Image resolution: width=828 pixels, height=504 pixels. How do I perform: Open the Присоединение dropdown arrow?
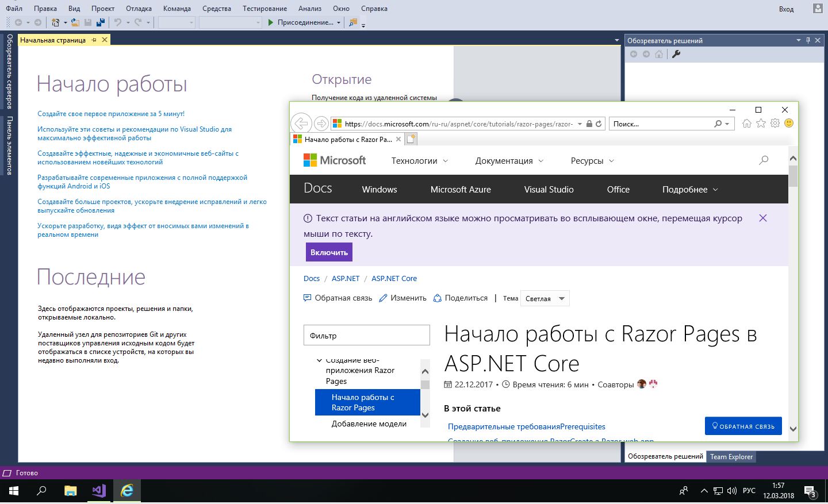tap(339, 22)
